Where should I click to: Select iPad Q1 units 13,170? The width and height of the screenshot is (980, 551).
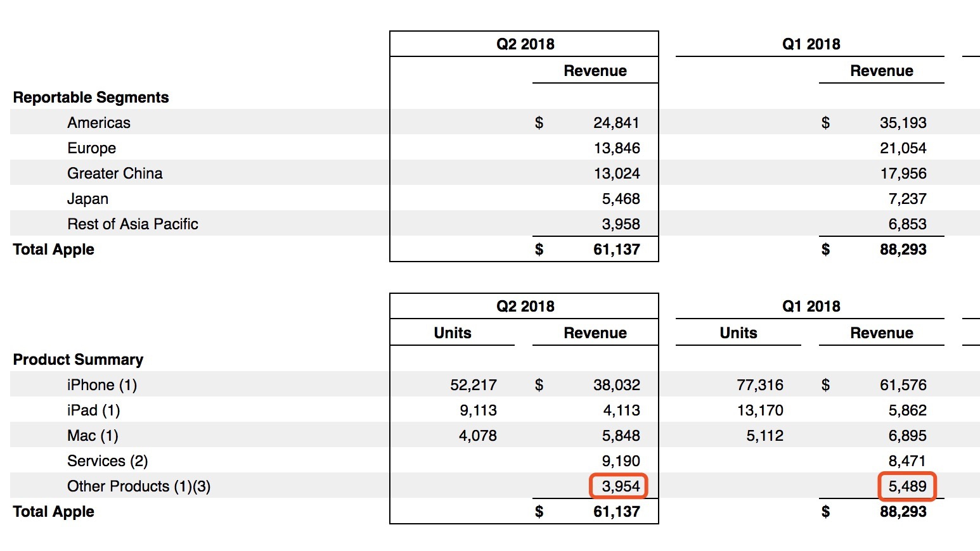[760, 410]
